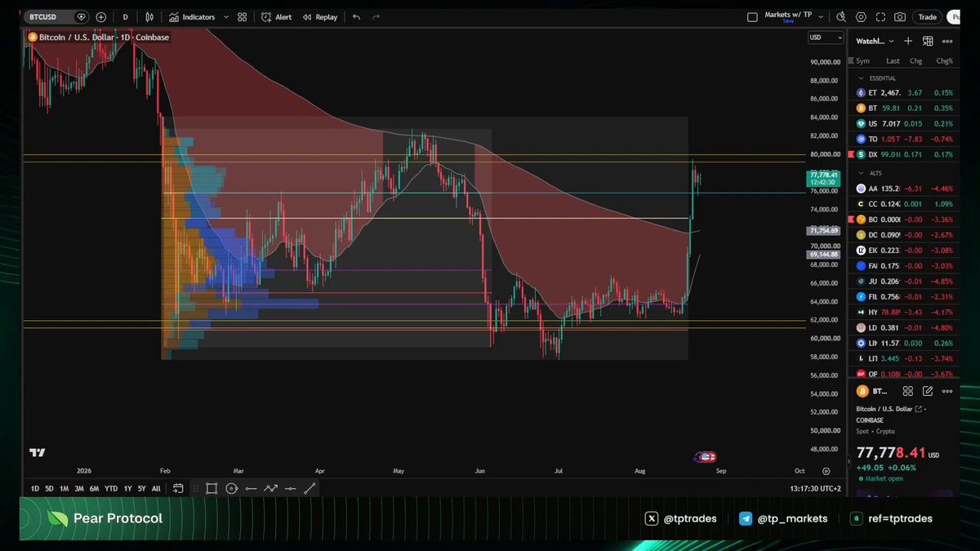Open symbol details grid icon beside BT
The width and height of the screenshot is (980, 551).
pos(908,391)
